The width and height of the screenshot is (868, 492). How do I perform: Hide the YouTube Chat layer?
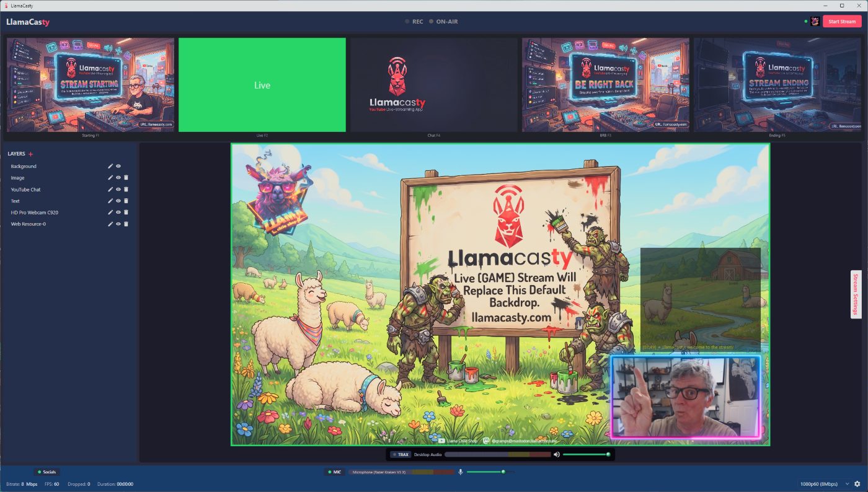coord(118,190)
